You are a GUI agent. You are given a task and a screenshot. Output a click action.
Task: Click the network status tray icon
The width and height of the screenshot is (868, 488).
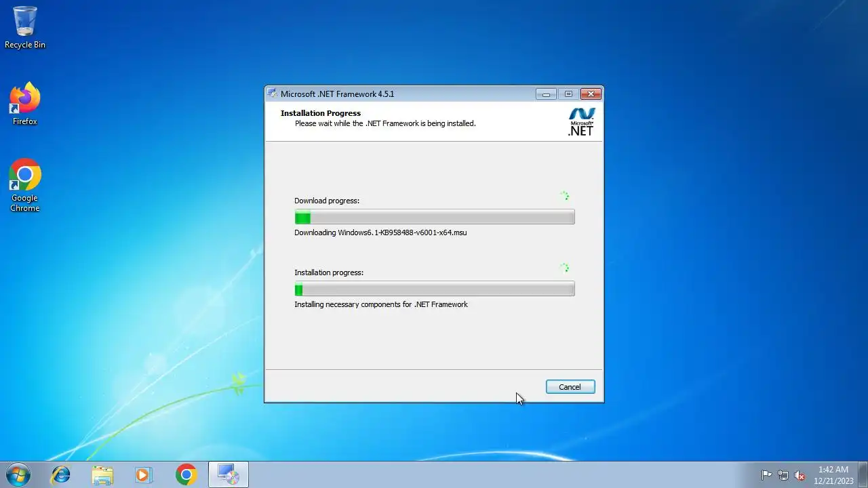click(783, 475)
